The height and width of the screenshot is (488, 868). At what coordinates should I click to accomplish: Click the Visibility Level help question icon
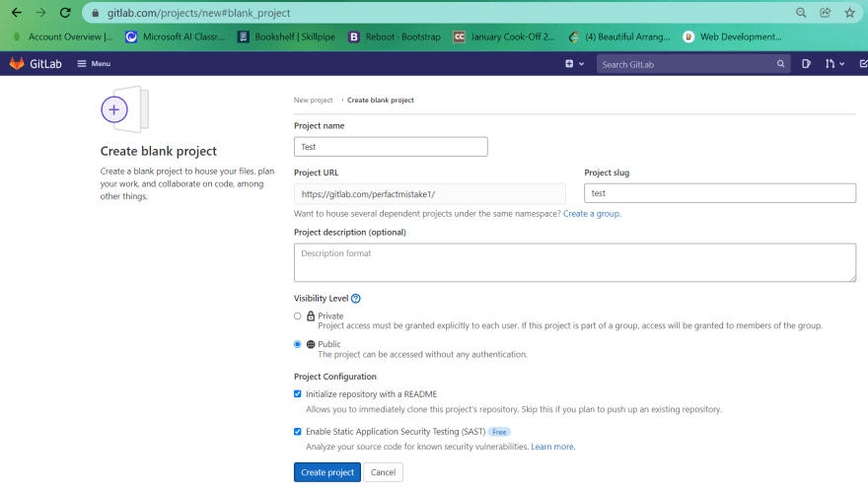tap(356, 299)
